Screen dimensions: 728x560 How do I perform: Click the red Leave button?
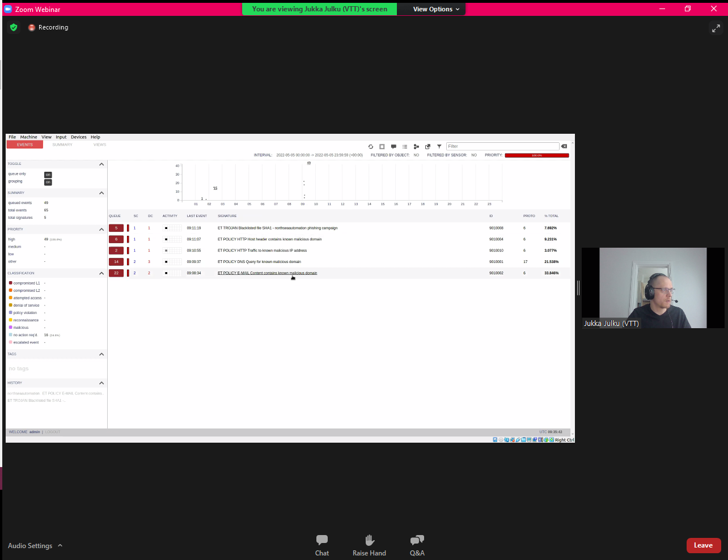[703, 545]
